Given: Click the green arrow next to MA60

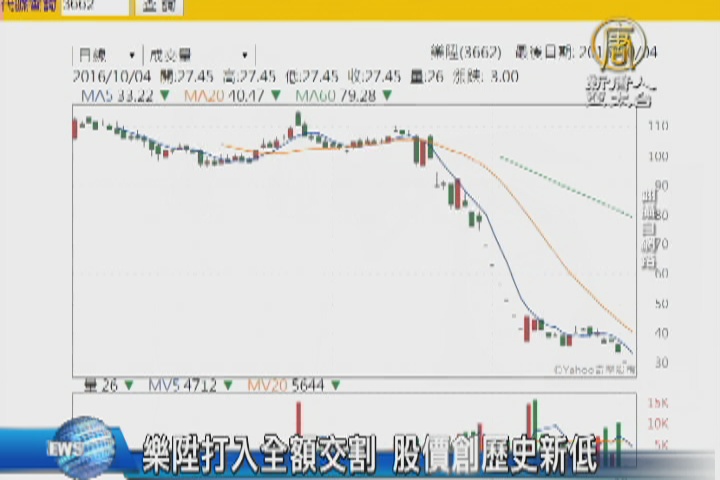Looking at the screenshot, I should coord(387,95).
